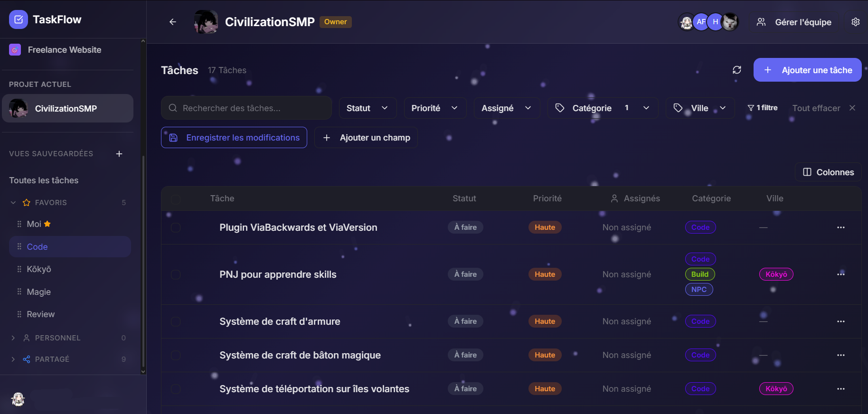Click the 'Ajouter une tâche' button
The height and width of the screenshot is (414, 868).
point(807,70)
